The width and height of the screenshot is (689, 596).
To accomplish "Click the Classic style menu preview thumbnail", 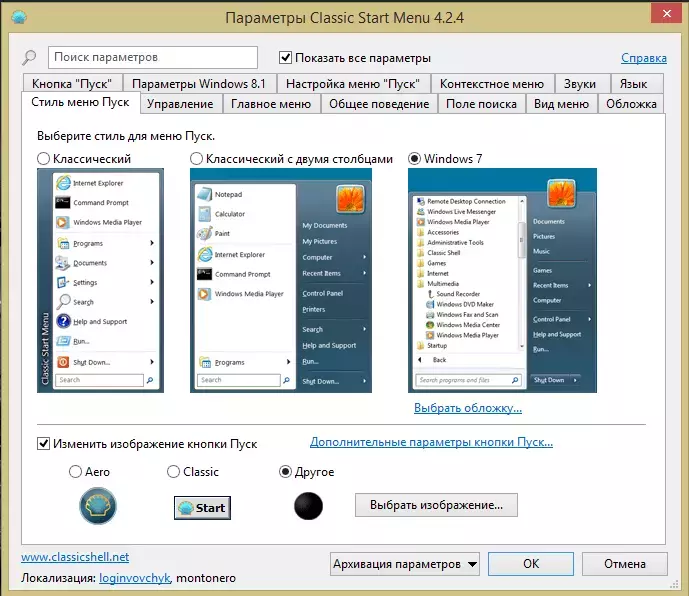I will (x=101, y=280).
